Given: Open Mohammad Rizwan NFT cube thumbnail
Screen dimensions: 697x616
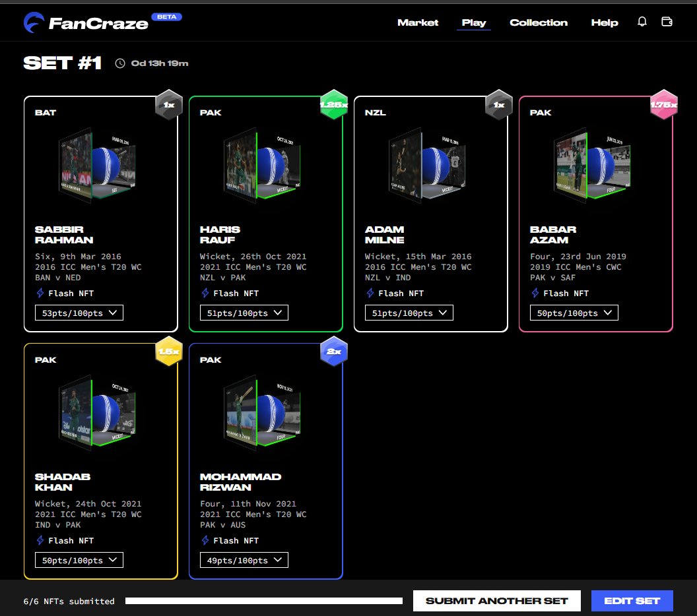Looking at the screenshot, I should (x=262, y=413).
